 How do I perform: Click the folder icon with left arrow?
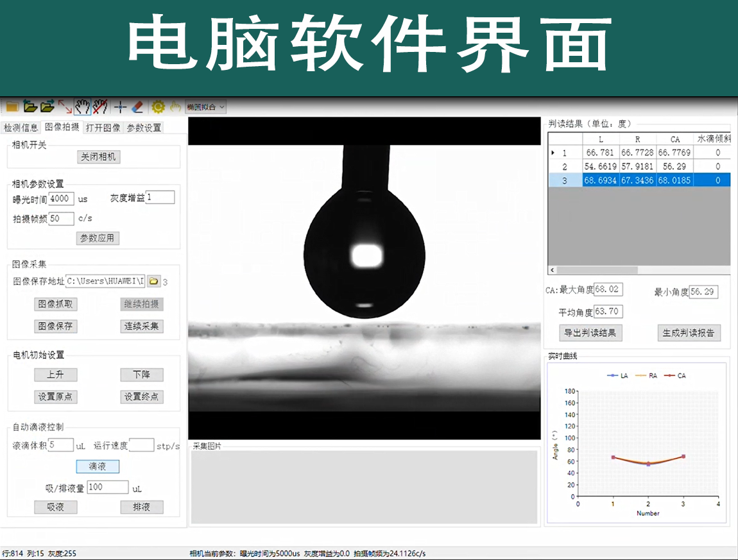click(x=30, y=106)
